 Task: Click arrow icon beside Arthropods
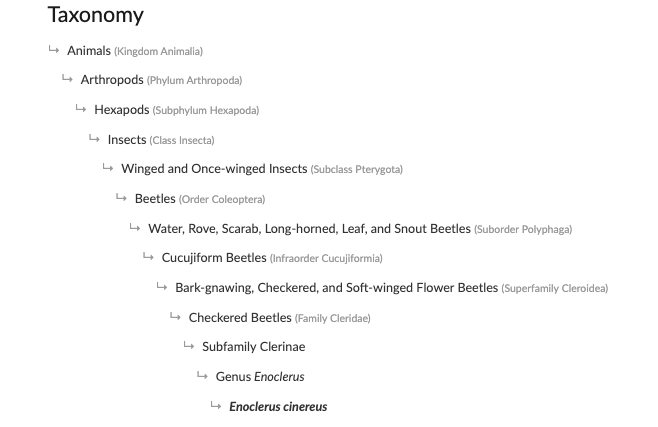[67, 78]
